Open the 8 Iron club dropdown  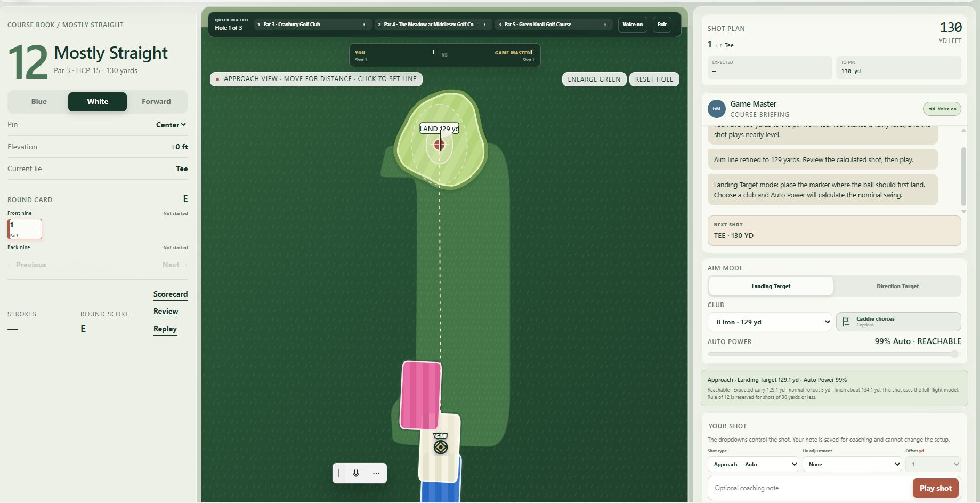coord(770,322)
